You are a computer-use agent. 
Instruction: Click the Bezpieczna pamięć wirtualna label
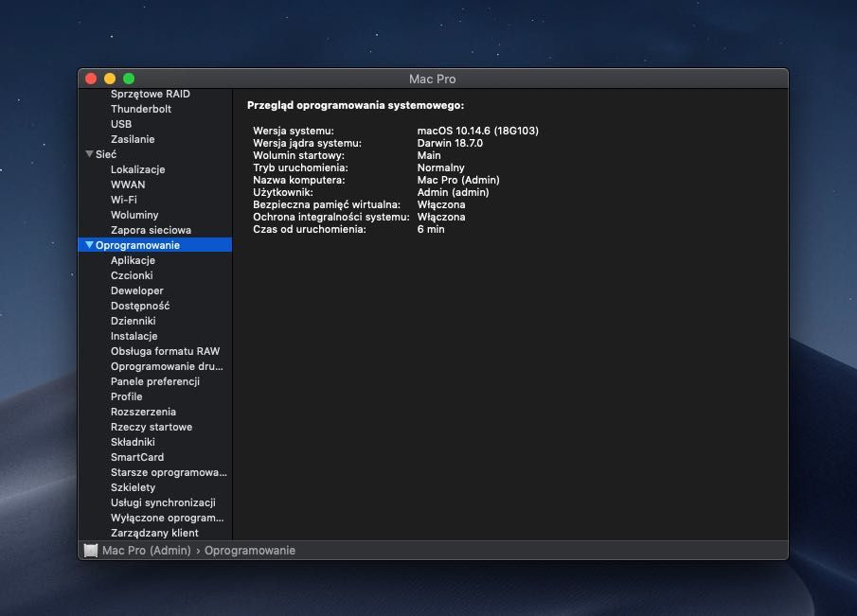(x=327, y=204)
